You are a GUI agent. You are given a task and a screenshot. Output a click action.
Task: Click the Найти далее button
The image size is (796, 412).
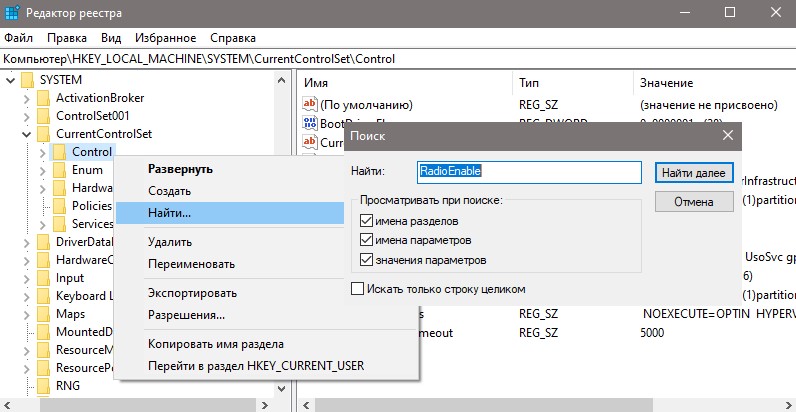694,173
